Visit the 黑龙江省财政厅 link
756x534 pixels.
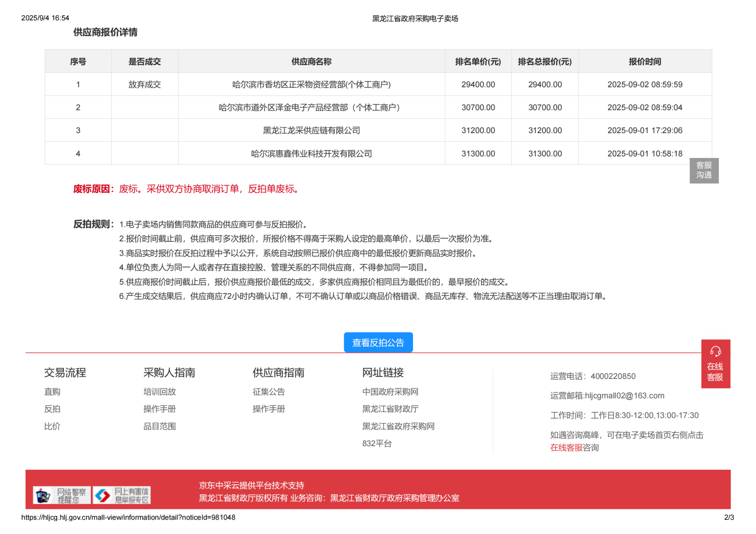390,409
